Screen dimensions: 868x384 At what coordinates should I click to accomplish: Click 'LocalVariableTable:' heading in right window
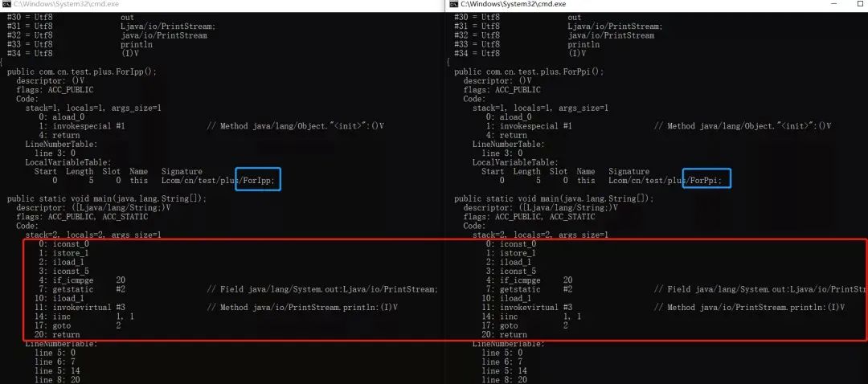click(x=515, y=162)
